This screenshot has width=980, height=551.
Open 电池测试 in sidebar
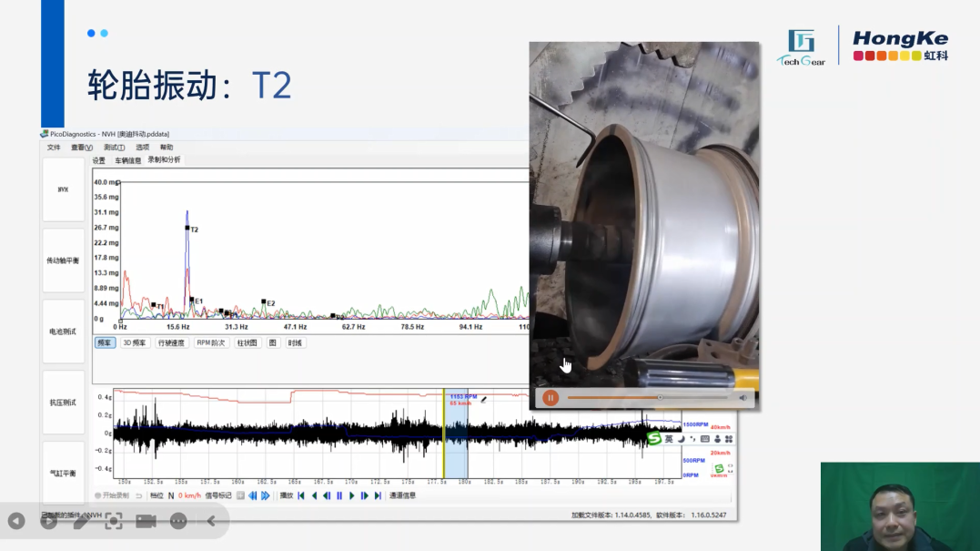(63, 332)
